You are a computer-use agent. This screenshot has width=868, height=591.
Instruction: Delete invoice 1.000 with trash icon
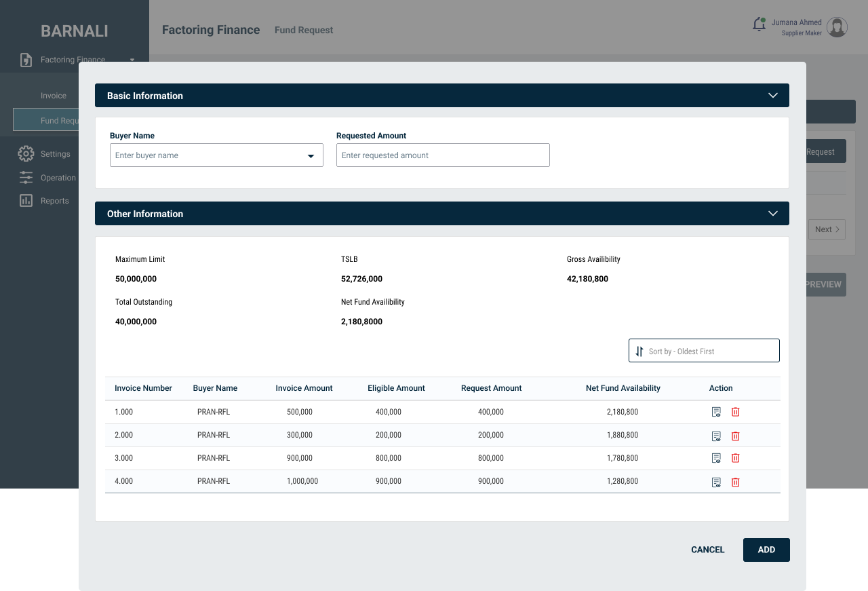pyautogui.click(x=735, y=412)
